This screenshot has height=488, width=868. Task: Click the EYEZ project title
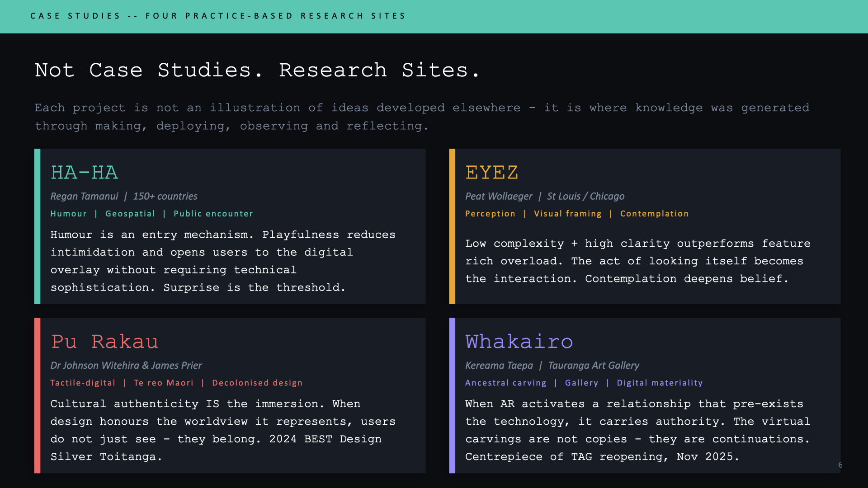point(491,173)
